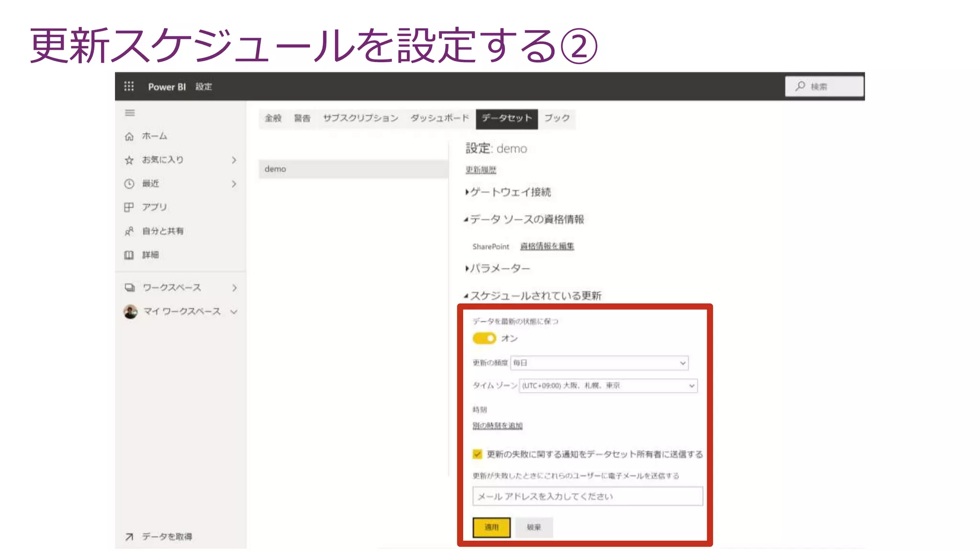980x551 pixels.
Task: Click the SharePoint data source label
Action: click(x=491, y=246)
